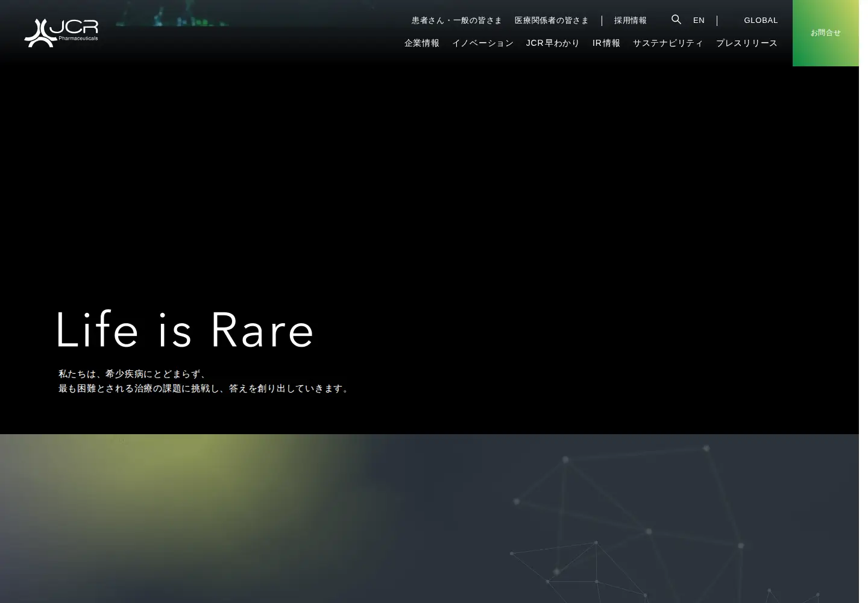Screen dimensions: 868x603
Task: Click the text 私たちは、希少疾病にとどまらず、
Action: (133, 374)
